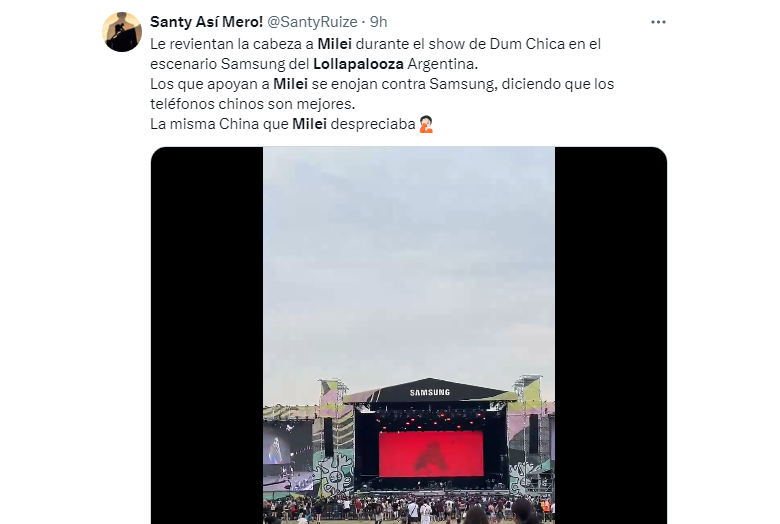The width and height of the screenshot is (780, 524).
Task: Click Santy Así Mero's profile avatar
Action: click(122, 32)
